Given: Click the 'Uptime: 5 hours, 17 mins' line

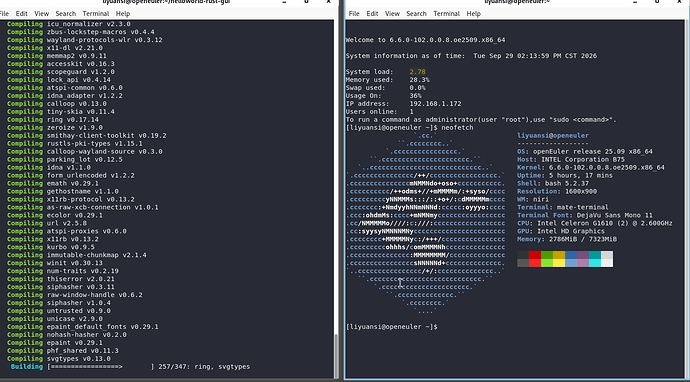Looking at the screenshot, I should click(565, 175).
